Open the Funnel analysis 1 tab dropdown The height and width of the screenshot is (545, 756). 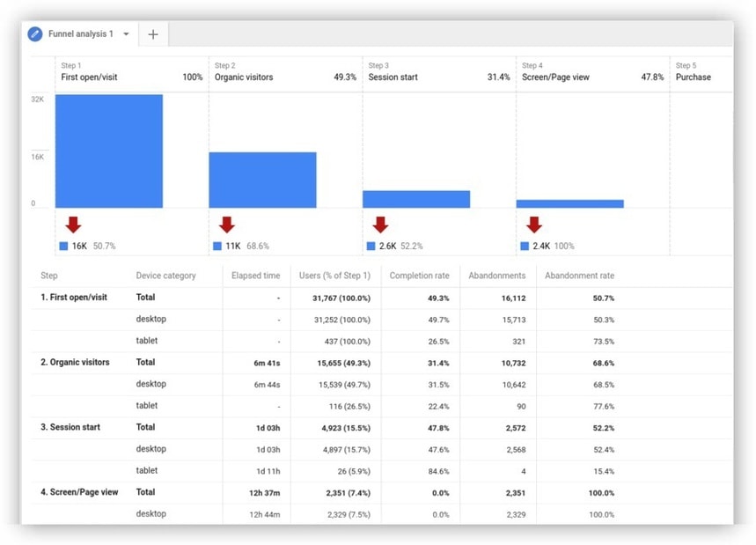click(x=126, y=33)
